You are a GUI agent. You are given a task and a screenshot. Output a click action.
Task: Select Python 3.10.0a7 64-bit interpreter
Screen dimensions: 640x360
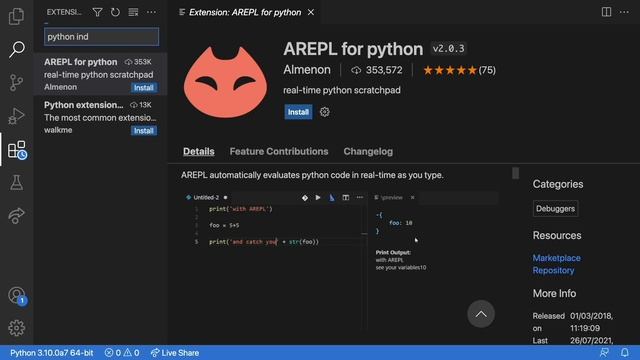(52, 353)
